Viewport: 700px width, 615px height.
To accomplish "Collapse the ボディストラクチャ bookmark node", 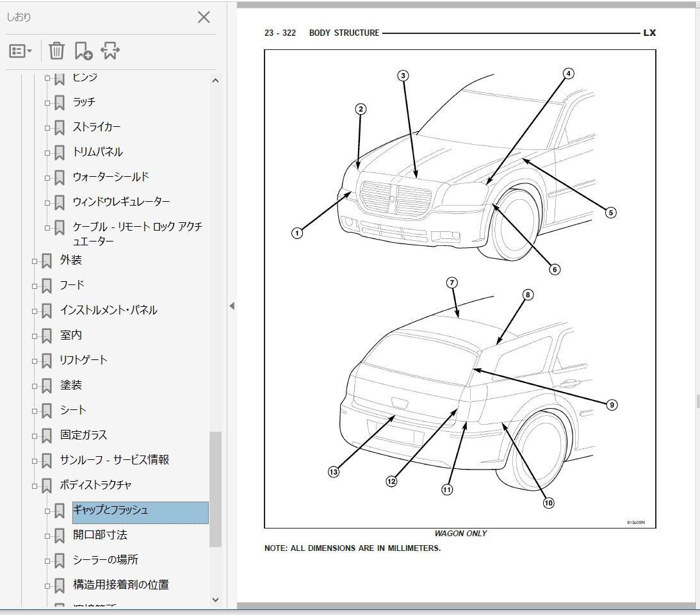I will (35, 486).
